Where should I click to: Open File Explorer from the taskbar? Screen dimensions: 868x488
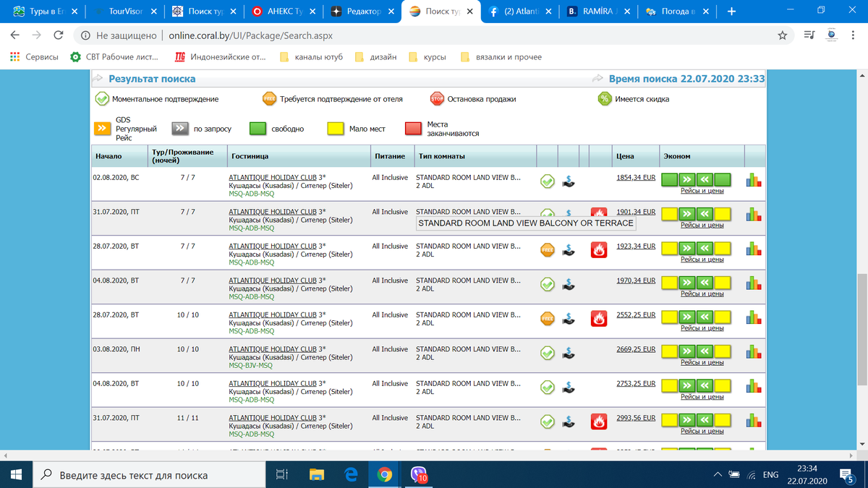pos(317,474)
